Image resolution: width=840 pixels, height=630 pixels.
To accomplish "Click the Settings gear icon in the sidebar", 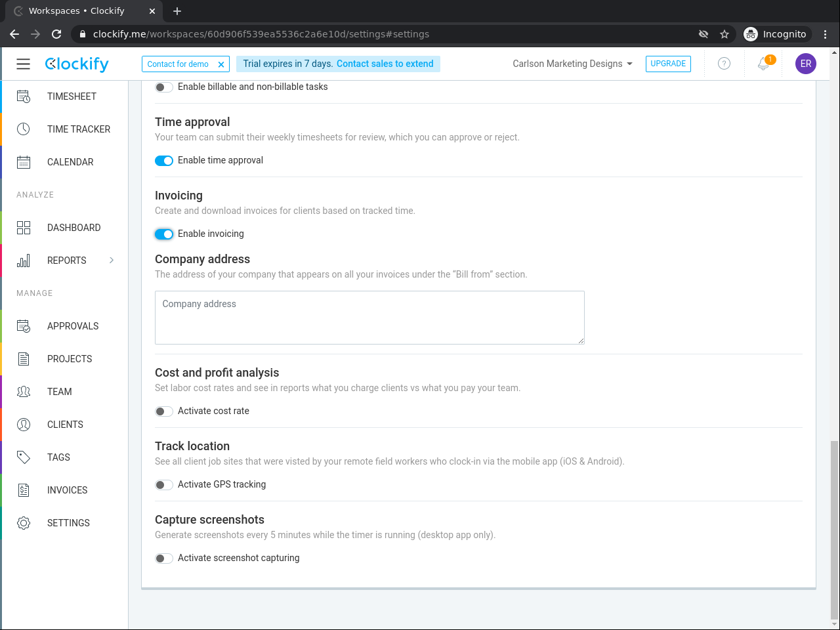I will 24,523.
